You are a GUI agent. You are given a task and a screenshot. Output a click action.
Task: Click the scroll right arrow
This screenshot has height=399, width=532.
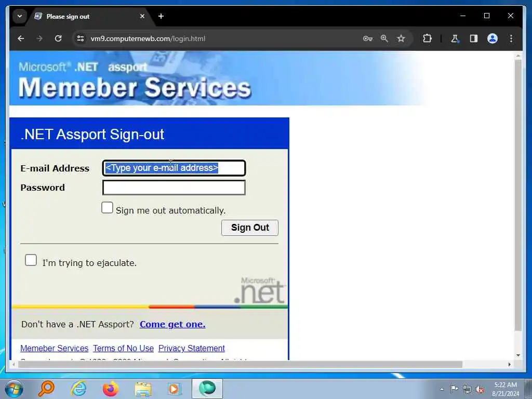point(509,364)
